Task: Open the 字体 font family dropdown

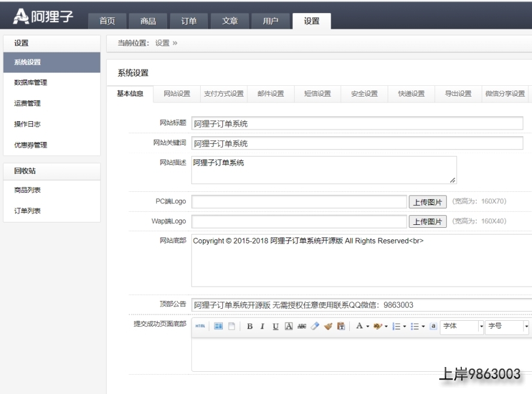Action: pos(462,326)
